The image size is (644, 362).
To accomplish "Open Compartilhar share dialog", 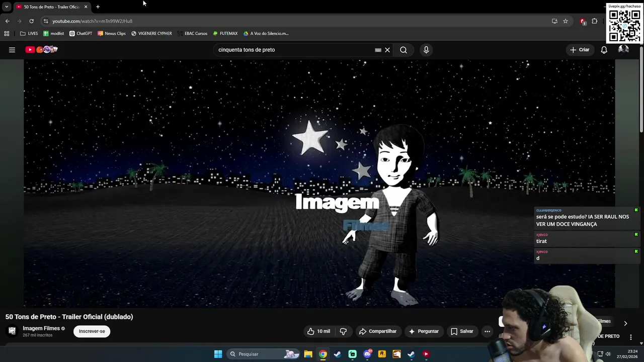I will (378, 331).
